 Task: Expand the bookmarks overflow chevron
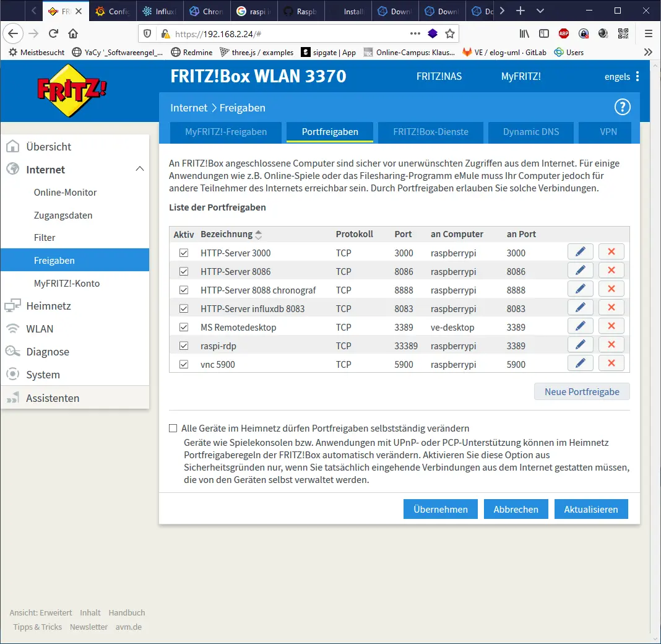pyautogui.click(x=647, y=52)
